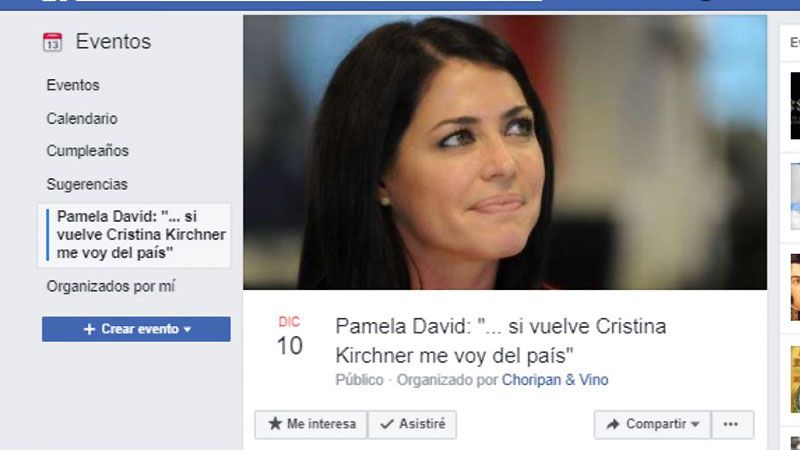This screenshot has width=800, height=450.
Task: Open Organizados por mí
Action: tap(111, 286)
